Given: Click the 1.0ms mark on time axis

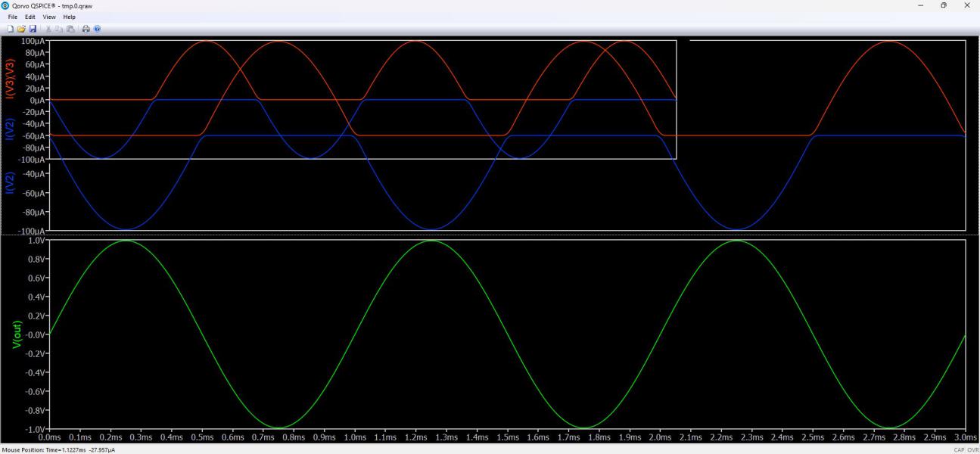Looking at the screenshot, I should [355, 437].
